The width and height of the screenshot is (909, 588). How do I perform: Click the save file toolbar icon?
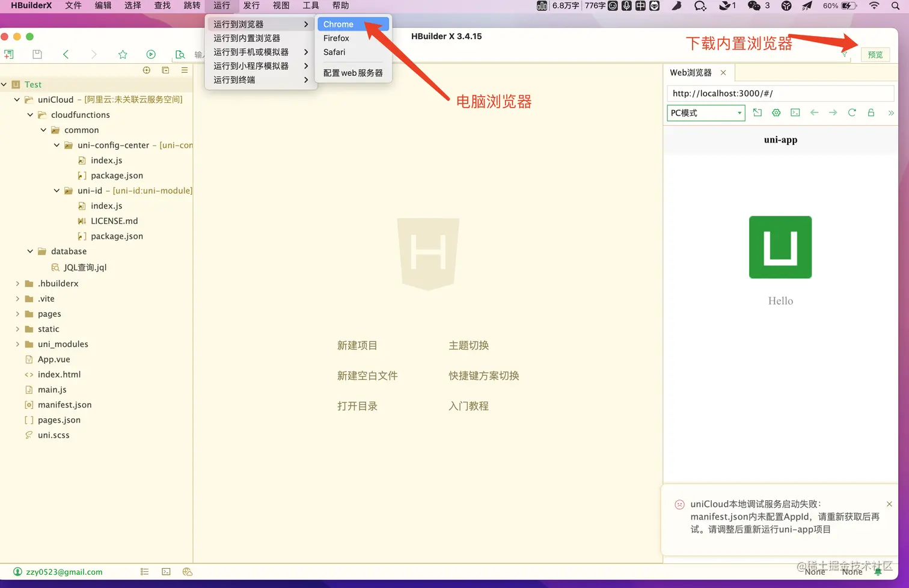click(37, 54)
